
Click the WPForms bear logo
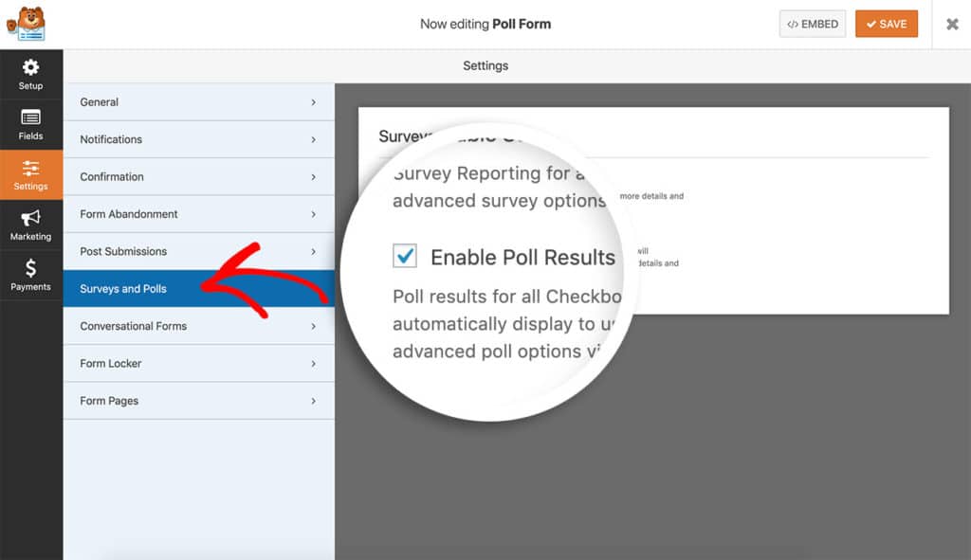(x=28, y=24)
